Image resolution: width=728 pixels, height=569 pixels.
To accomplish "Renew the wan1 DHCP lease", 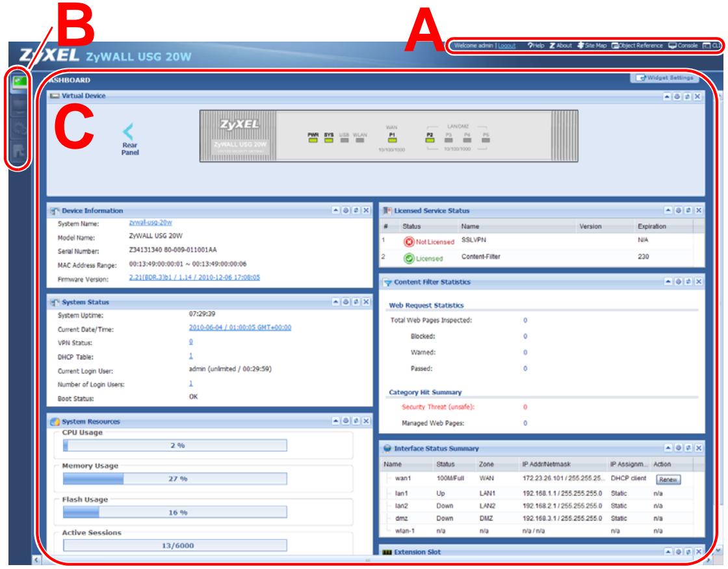I will pyautogui.click(x=669, y=480).
